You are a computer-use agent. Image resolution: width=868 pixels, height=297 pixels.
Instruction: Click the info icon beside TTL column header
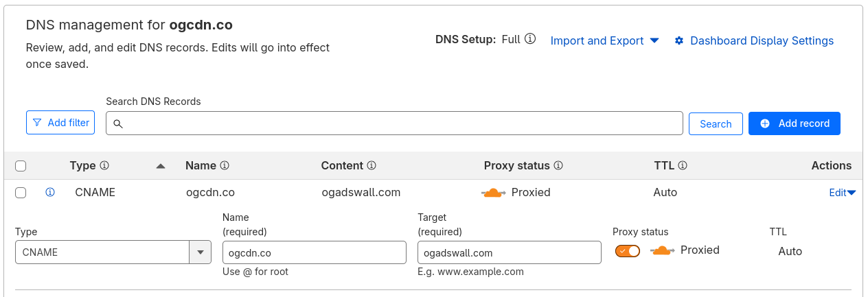point(683,165)
